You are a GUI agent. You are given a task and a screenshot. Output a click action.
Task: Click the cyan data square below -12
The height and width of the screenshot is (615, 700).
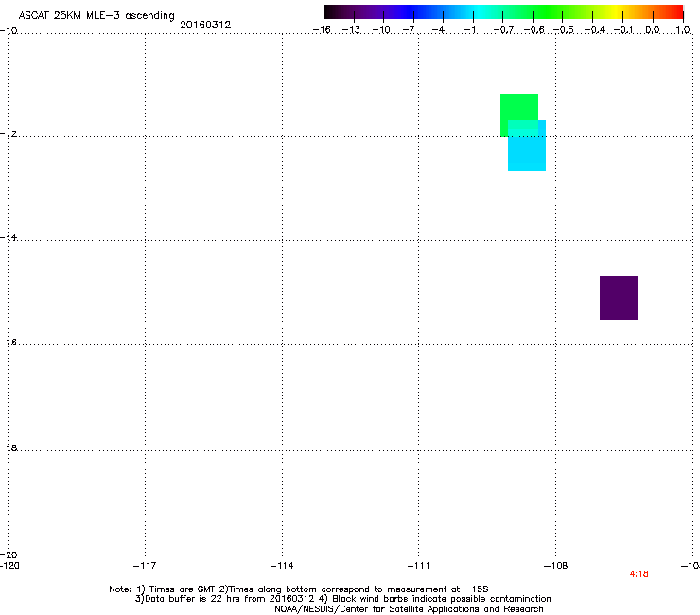[527, 146]
